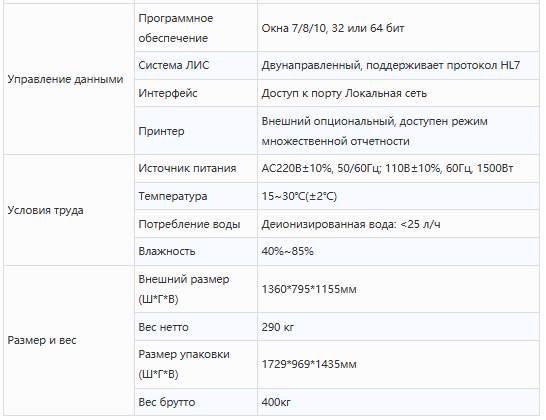Select the 'Принтер' label cell
546x420 pixels.
coord(196,131)
